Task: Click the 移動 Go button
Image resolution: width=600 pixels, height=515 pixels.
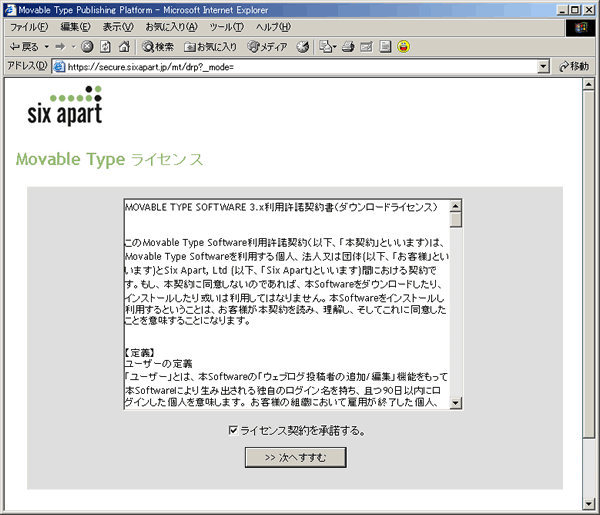Action: (x=574, y=67)
